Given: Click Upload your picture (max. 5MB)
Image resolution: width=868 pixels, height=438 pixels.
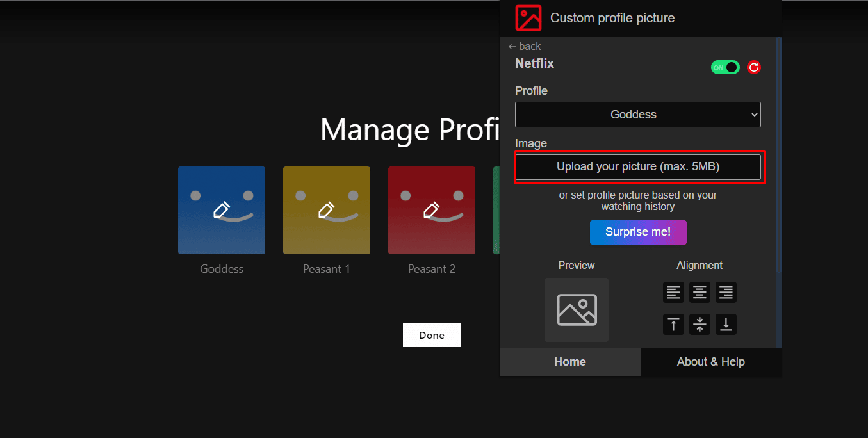Looking at the screenshot, I should pos(638,167).
